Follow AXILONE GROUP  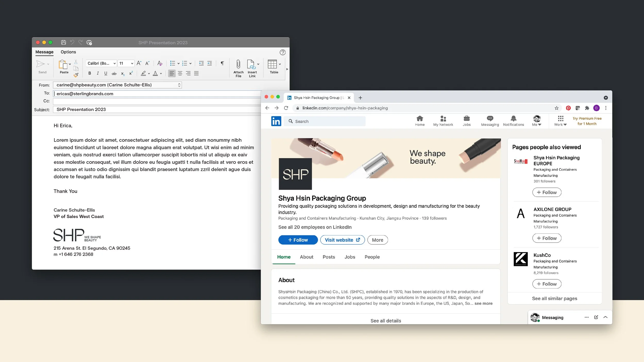pyautogui.click(x=547, y=238)
